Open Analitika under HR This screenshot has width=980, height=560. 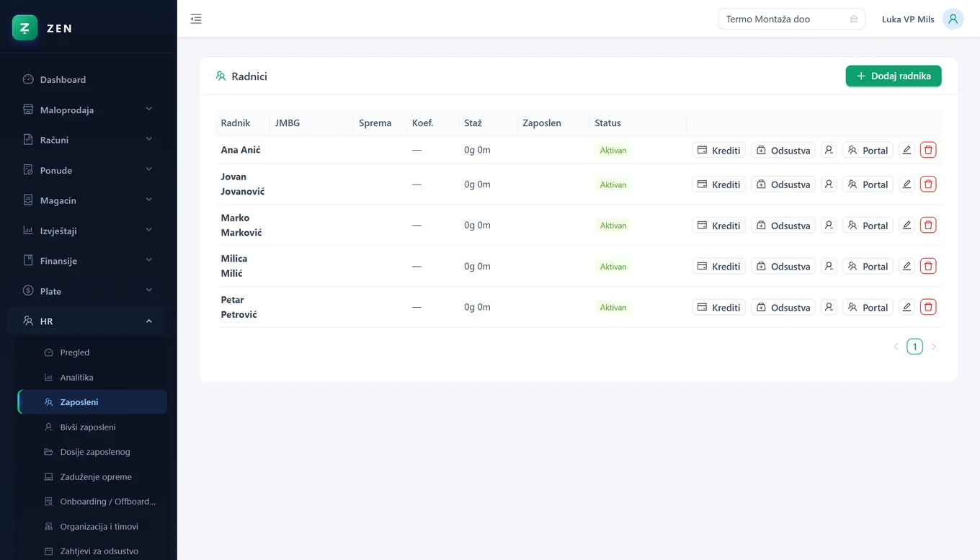point(92,378)
